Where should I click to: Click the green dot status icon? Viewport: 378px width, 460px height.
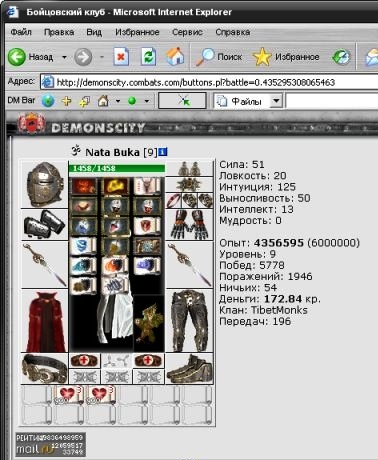click(132, 101)
